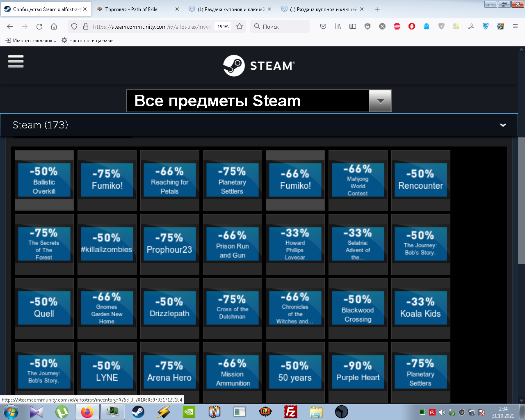
Task: Select the -75% Prophour23 coupon
Action: [x=170, y=244]
